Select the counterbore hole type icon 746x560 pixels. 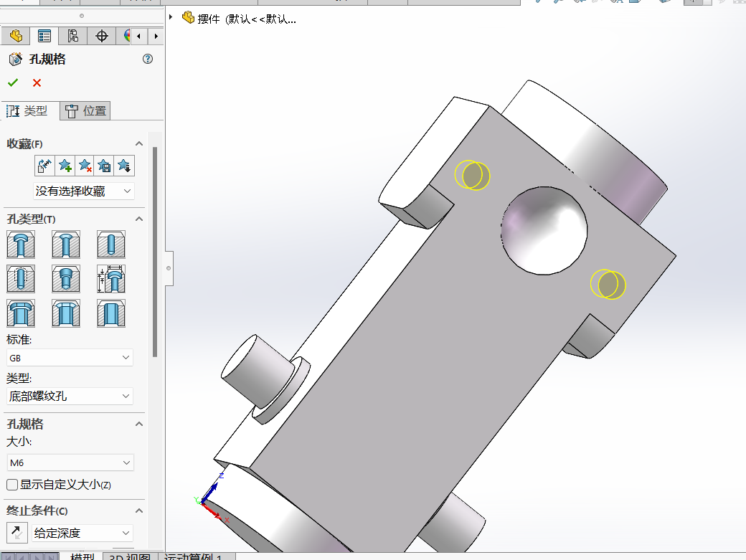point(21,245)
